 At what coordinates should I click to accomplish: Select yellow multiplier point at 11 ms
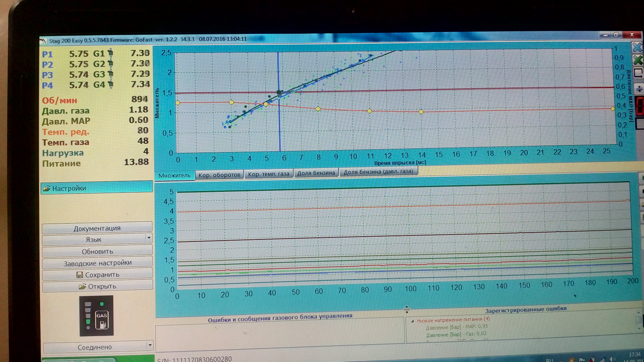[x=369, y=111]
